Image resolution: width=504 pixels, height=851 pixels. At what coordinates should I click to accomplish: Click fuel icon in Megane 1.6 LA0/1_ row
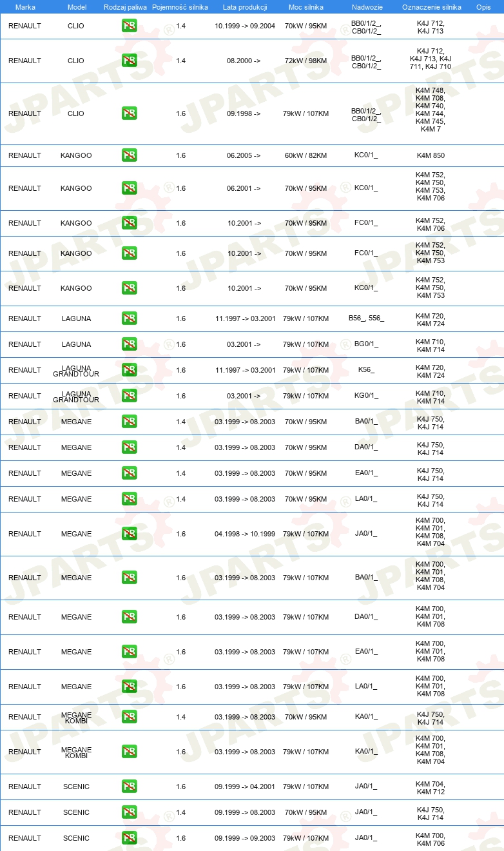[x=129, y=687]
